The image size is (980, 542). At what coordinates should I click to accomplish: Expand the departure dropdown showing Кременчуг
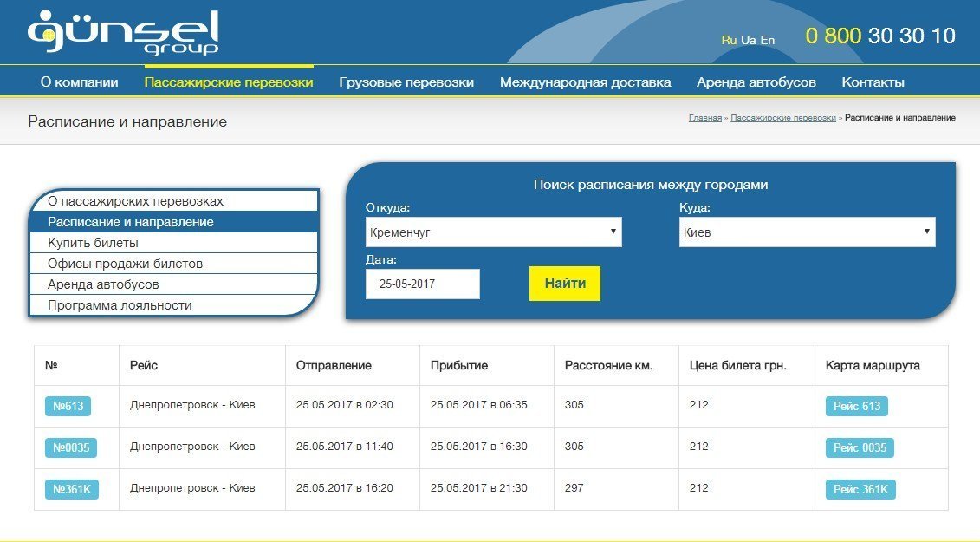612,232
